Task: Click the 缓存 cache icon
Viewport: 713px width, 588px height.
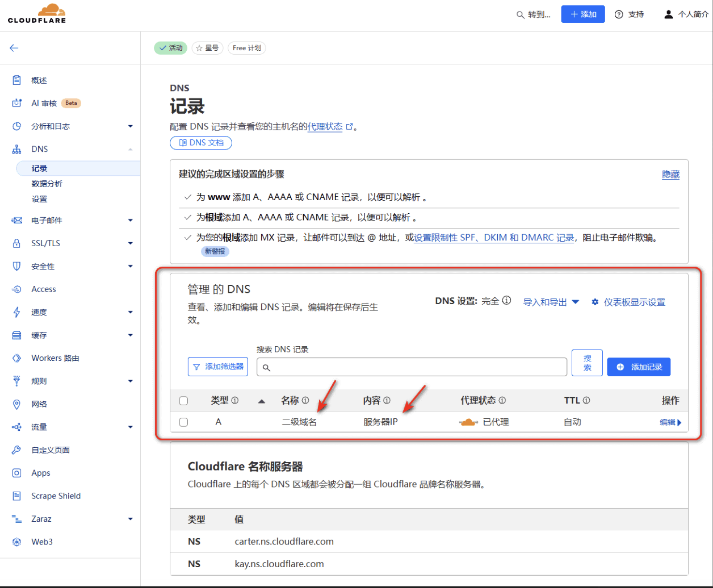Action: (16, 335)
